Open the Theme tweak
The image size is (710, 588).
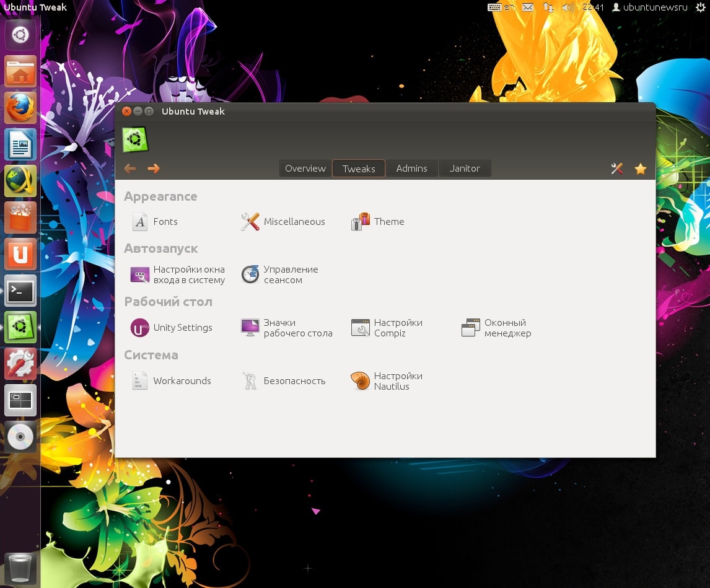[378, 222]
